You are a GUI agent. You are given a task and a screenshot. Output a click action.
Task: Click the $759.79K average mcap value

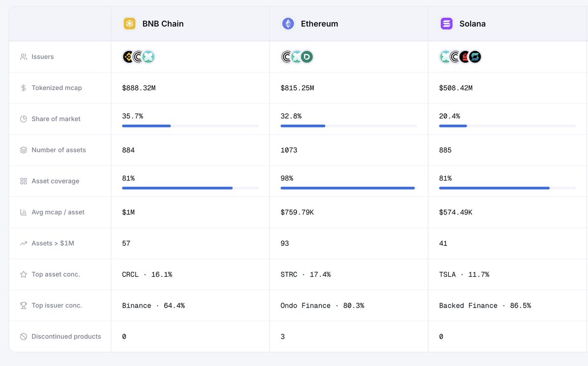[297, 212]
